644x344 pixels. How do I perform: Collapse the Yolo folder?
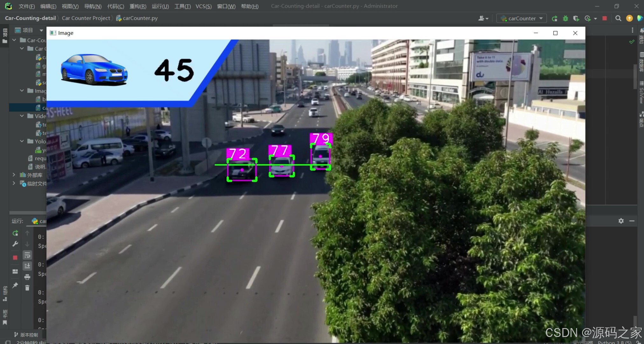[x=22, y=141]
